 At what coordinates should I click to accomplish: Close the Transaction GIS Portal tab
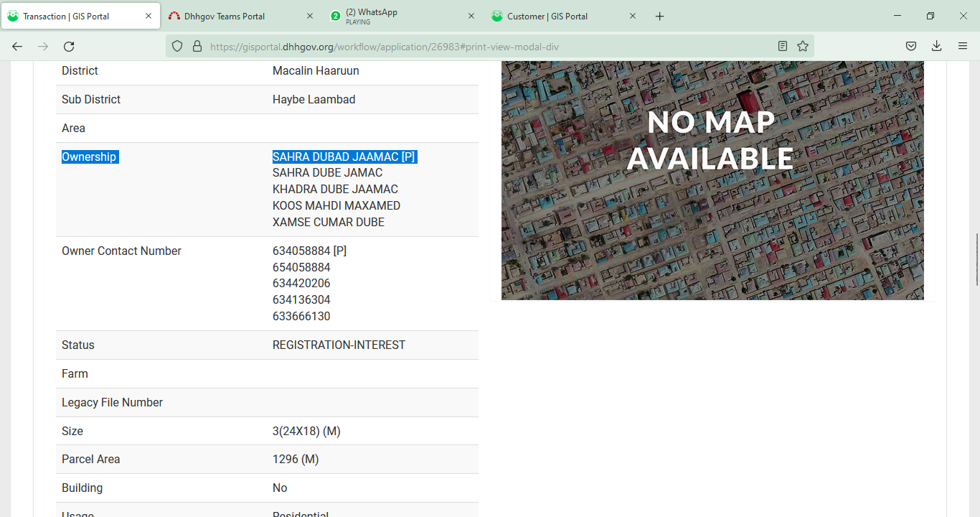click(149, 16)
